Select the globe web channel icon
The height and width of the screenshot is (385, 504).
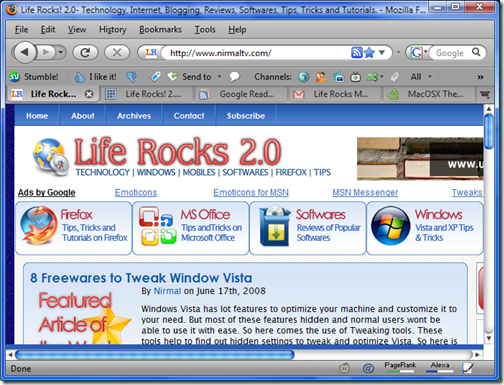(303, 77)
